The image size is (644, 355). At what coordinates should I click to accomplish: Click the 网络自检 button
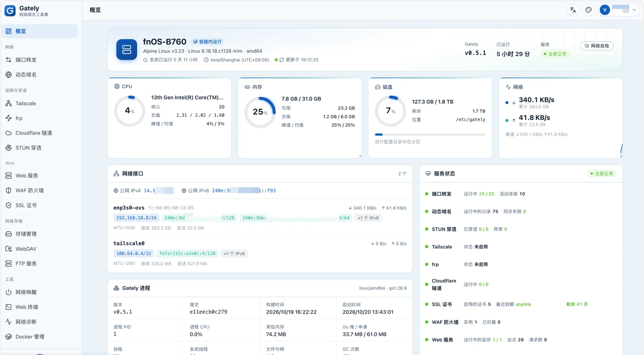click(597, 46)
